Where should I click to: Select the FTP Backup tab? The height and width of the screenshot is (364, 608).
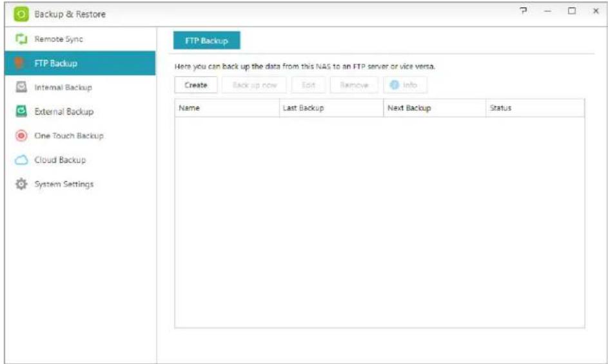[x=207, y=41]
